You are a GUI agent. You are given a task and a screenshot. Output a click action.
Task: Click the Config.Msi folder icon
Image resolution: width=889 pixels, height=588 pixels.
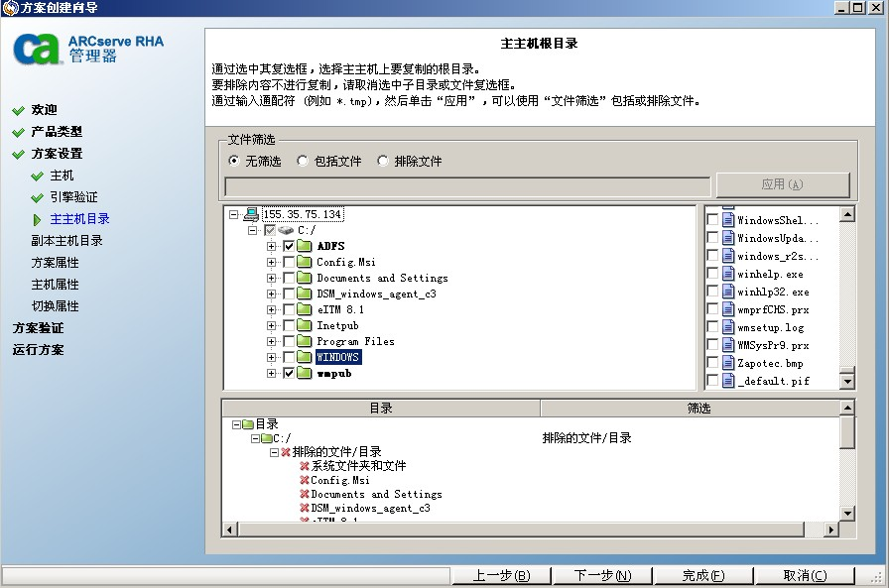point(305,262)
